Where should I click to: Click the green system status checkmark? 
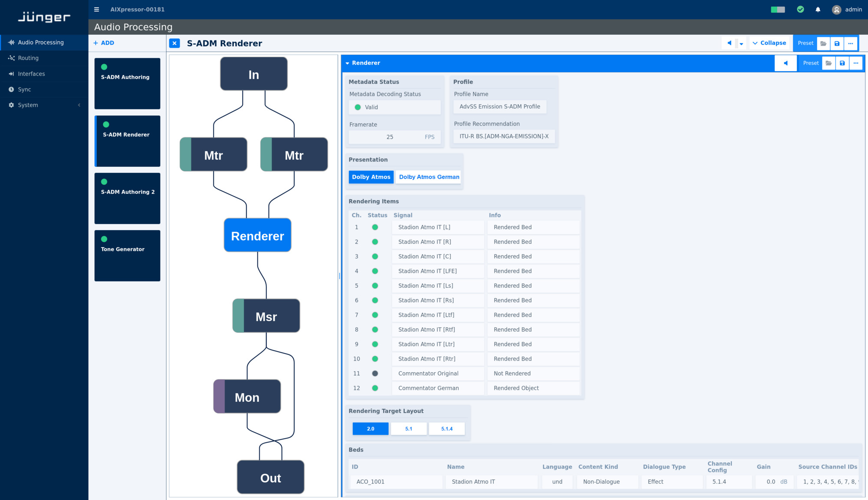click(x=800, y=10)
